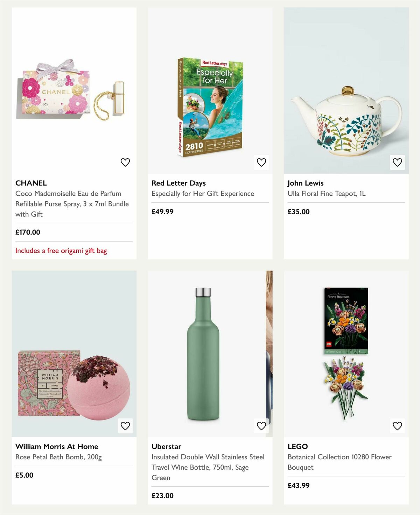
Task: View the Uberstar Insulated Travel Wine Bottle details
Action: tap(208, 467)
